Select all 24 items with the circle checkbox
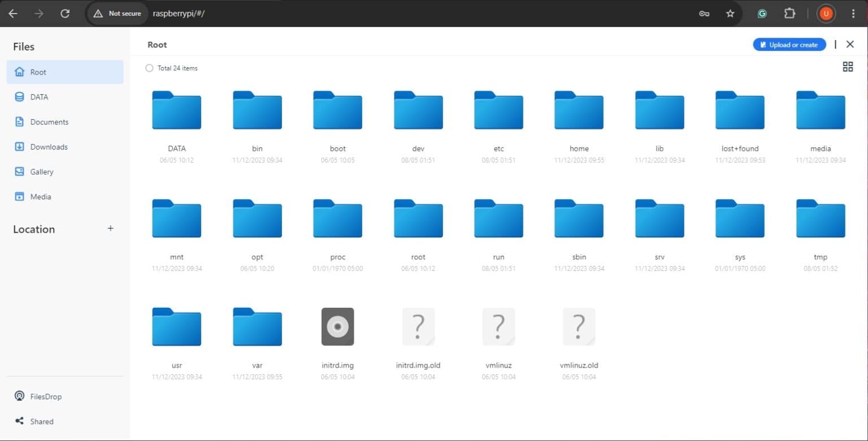This screenshot has width=868, height=441. tap(149, 68)
